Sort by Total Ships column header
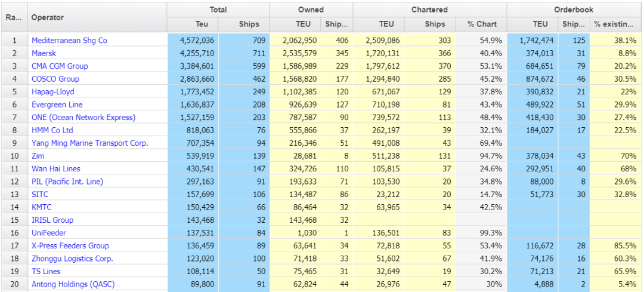644x292 pixels. [249, 24]
